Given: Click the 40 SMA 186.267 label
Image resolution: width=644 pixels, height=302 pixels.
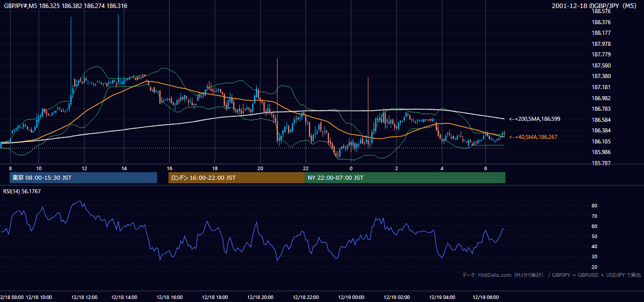Looking at the screenshot, I should 533,137.
